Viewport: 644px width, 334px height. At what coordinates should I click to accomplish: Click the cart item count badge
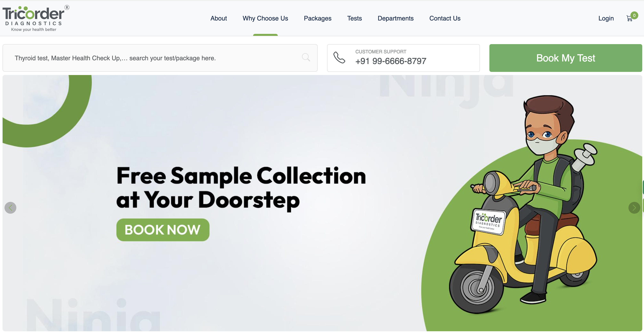(634, 15)
